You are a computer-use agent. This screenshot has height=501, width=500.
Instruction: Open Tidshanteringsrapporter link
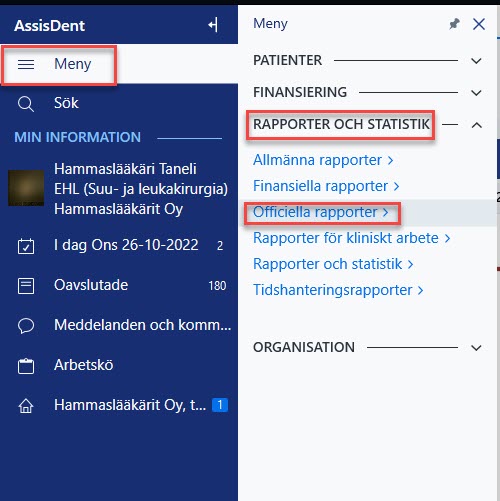point(338,290)
